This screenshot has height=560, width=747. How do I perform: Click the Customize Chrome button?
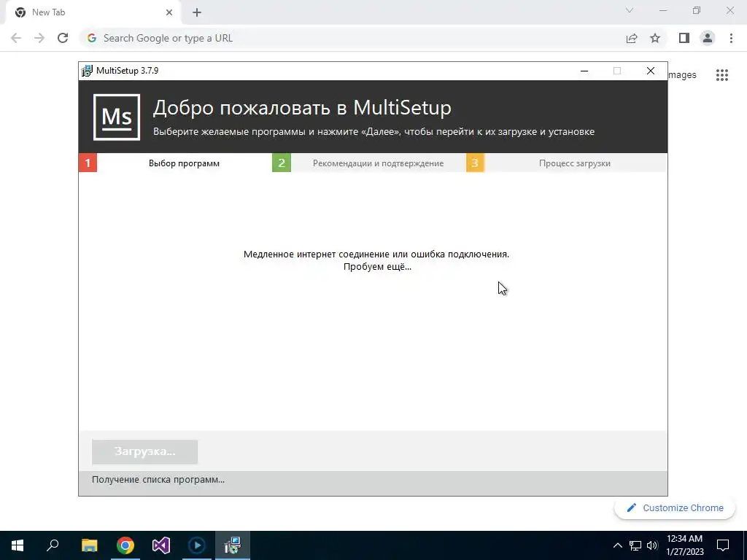675,508
